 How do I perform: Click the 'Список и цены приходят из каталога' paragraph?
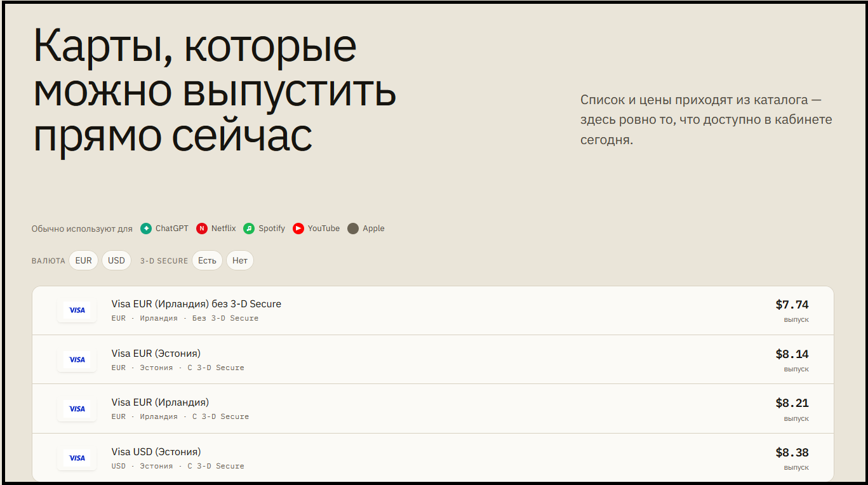tap(706, 120)
